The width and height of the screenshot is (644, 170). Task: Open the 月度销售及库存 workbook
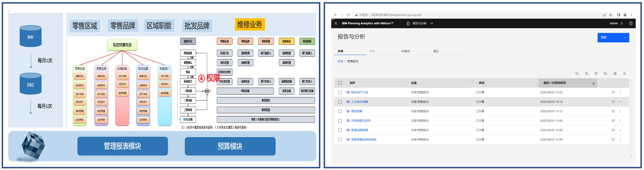pyautogui.click(x=361, y=121)
